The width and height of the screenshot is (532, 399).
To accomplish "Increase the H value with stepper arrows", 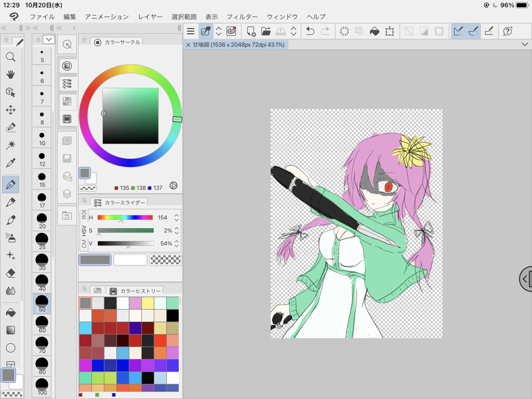I will tap(176, 215).
